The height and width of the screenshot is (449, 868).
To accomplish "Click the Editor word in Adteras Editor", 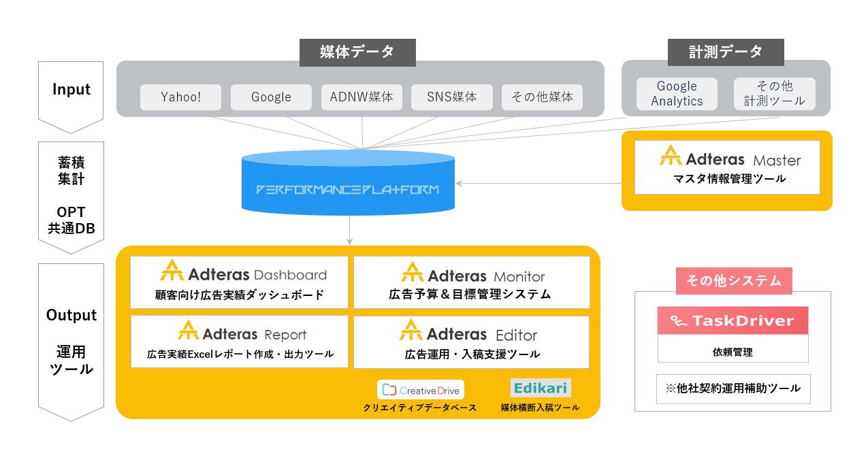I will click(517, 335).
